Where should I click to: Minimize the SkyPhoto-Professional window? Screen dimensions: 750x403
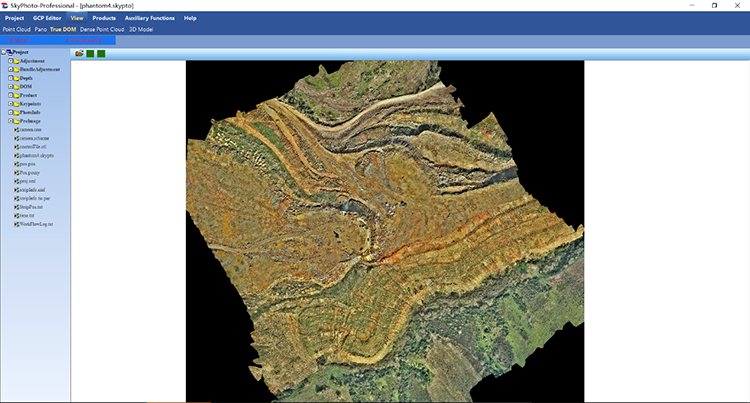tap(692, 5)
